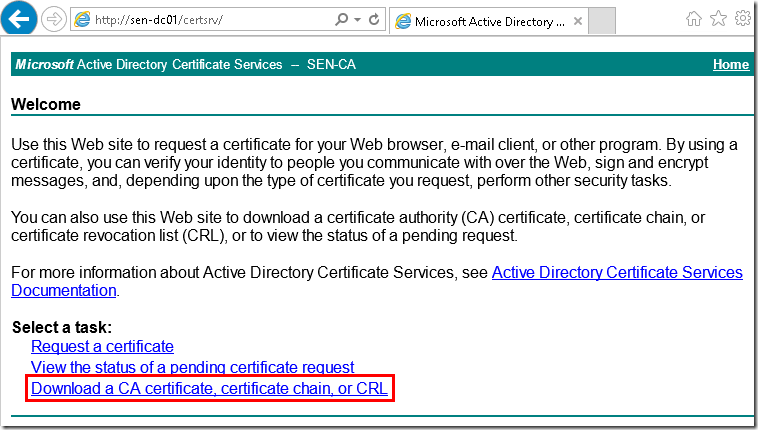Click the browser Back arrow button

pos(19,18)
